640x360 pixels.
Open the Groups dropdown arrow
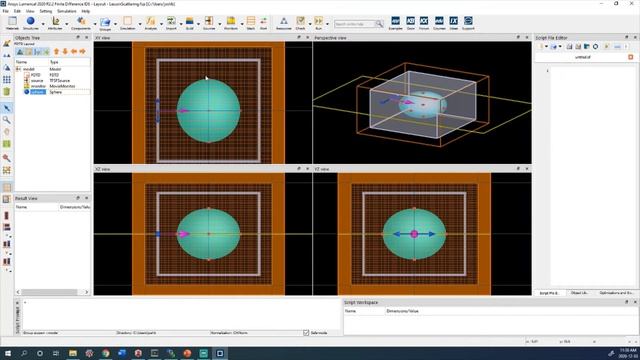coord(115,24)
